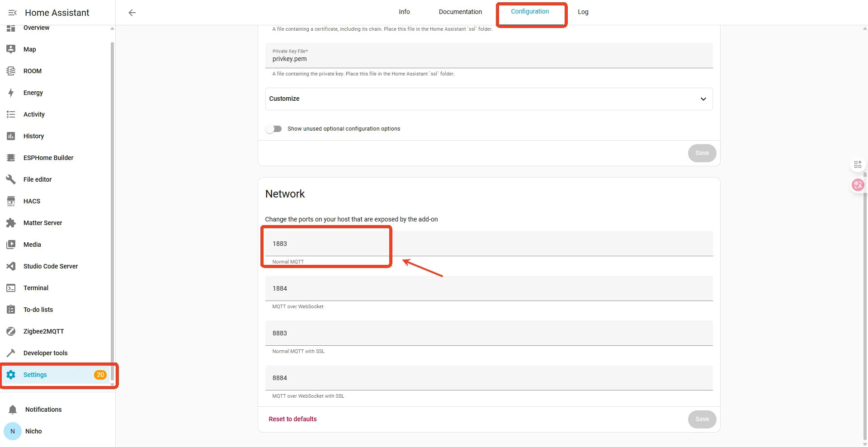
Task: Open the Terminal sidebar icon
Action: 11,288
